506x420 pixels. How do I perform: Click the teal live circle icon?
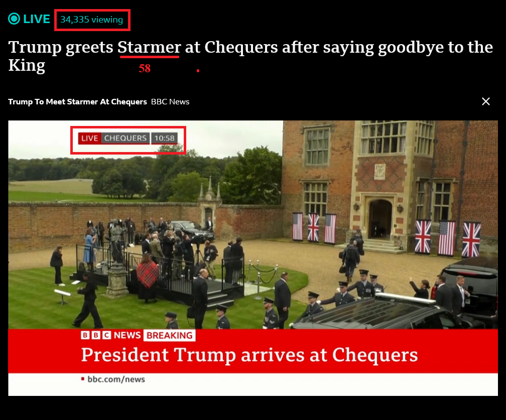pos(14,19)
